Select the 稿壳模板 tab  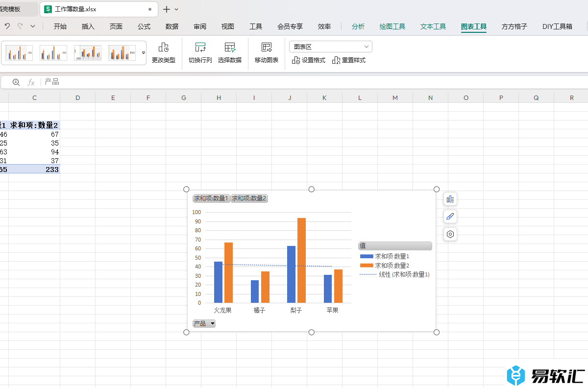pyautogui.click(x=19, y=9)
